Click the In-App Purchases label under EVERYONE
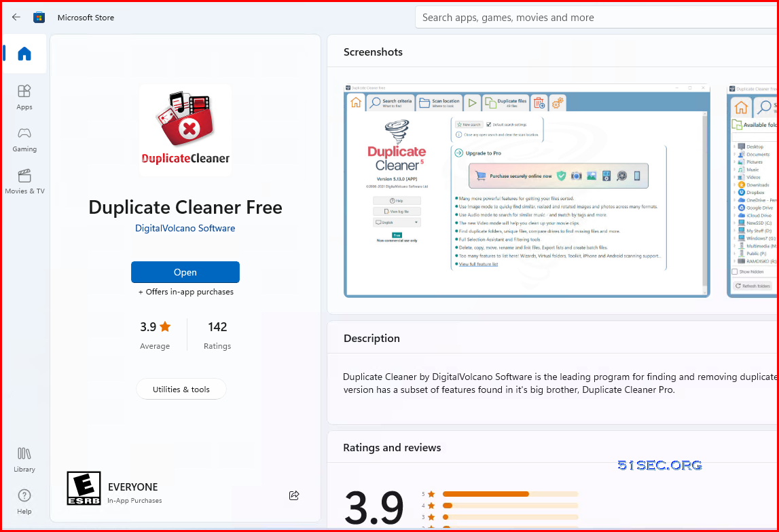This screenshot has height=532, width=779. coord(134,501)
